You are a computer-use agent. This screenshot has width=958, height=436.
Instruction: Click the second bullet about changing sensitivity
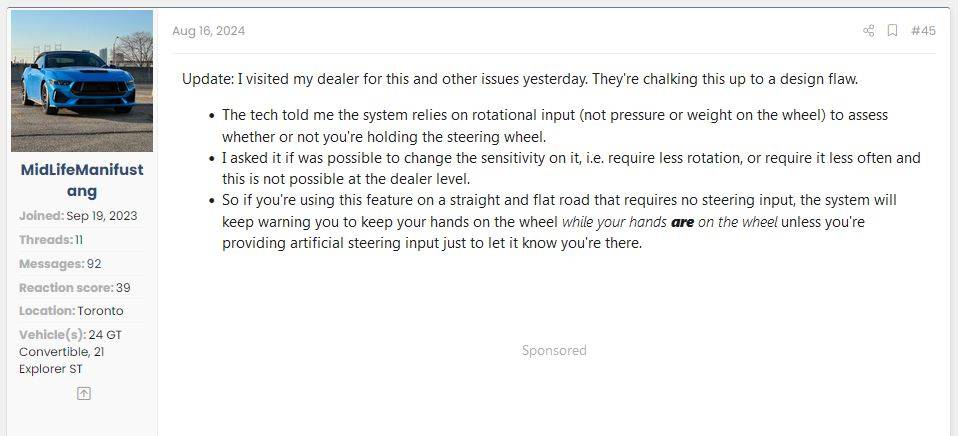tap(571, 169)
